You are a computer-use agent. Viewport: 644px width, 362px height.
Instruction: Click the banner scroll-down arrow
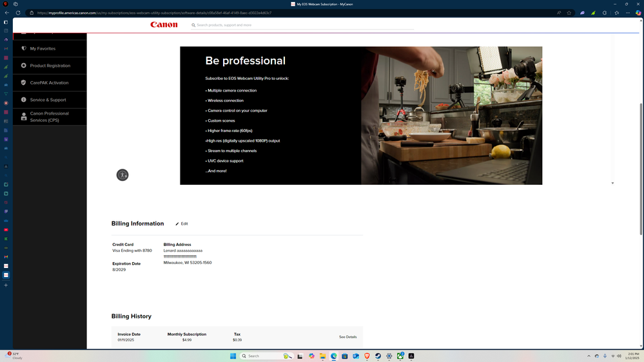click(x=612, y=183)
